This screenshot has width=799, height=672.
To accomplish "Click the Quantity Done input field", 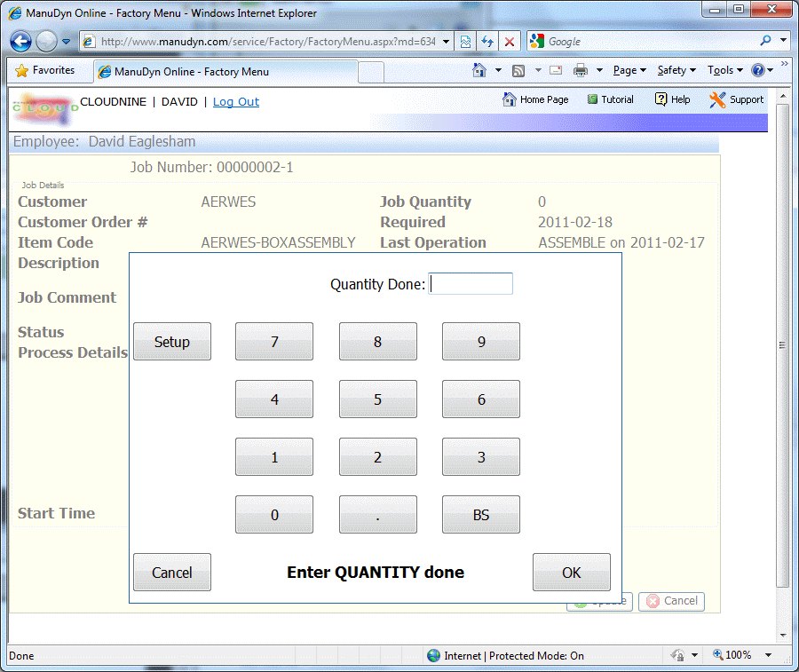I will [x=471, y=284].
